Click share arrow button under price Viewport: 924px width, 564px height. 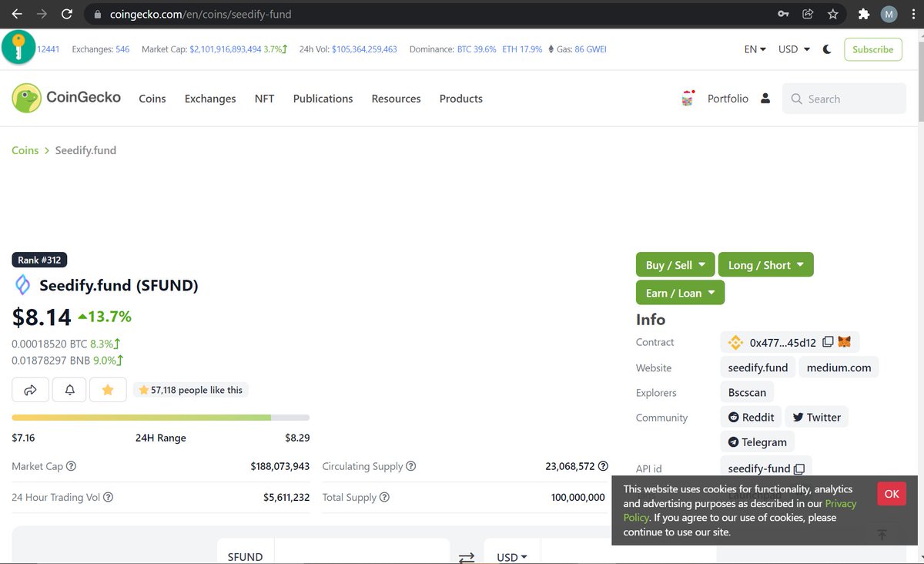pyautogui.click(x=31, y=390)
